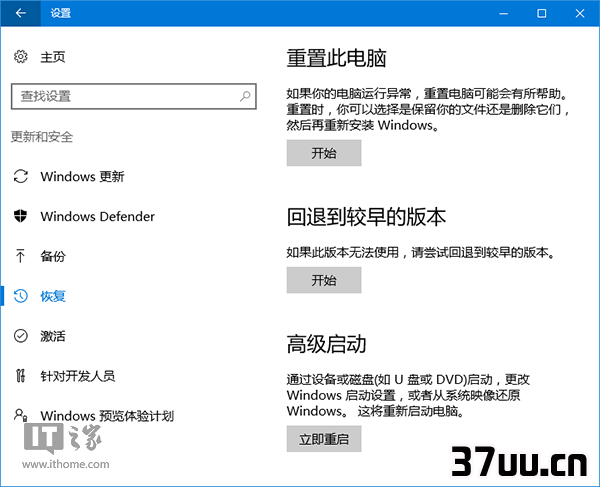Click the 高级启动 heading
This screenshot has height=487, width=600.
pos(326,344)
